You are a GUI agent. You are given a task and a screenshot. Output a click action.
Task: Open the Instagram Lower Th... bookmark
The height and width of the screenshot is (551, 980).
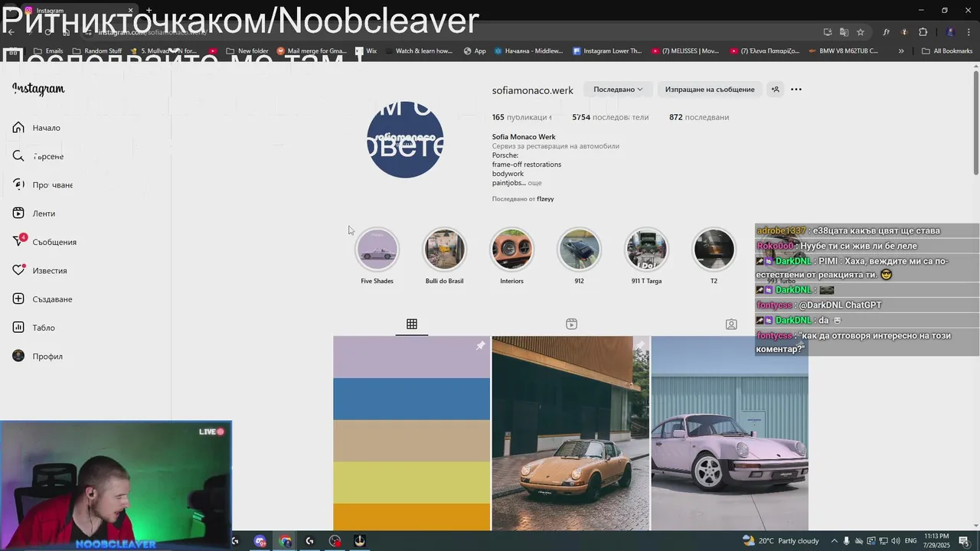pyautogui.click(x=607, y=51)
